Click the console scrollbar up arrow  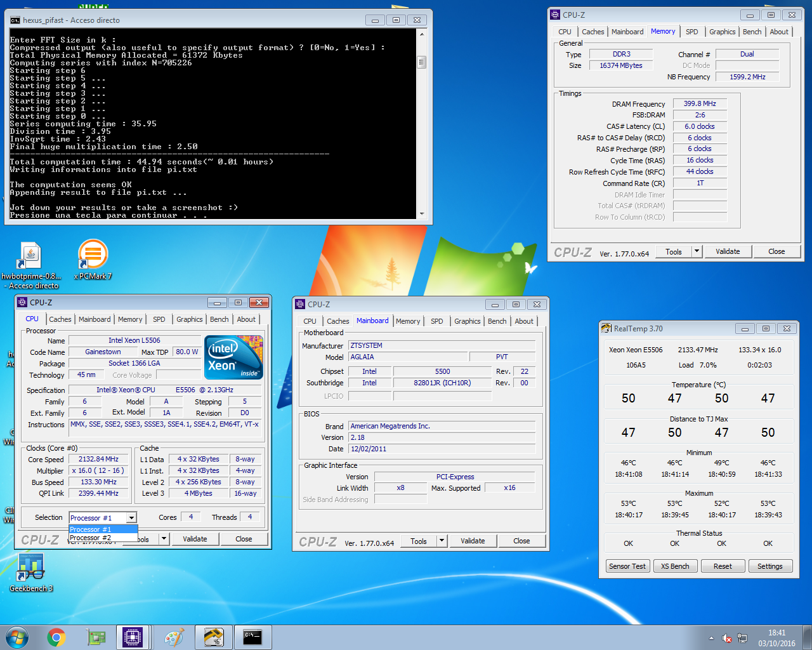pyautogui.click(x=422, y=34)
